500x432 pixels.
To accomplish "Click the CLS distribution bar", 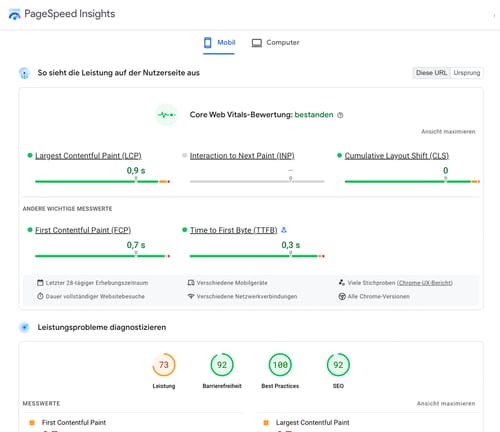I will [x=412, y=181].
